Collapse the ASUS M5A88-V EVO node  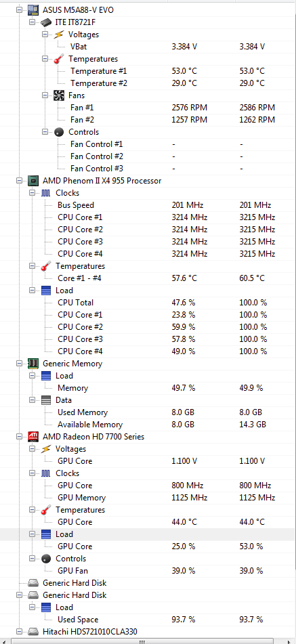[19, 9]
